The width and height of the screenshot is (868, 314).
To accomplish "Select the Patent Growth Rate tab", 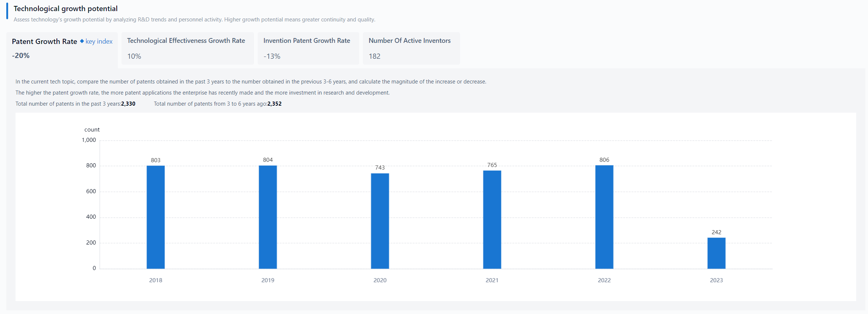I will [x=44, y=41].
